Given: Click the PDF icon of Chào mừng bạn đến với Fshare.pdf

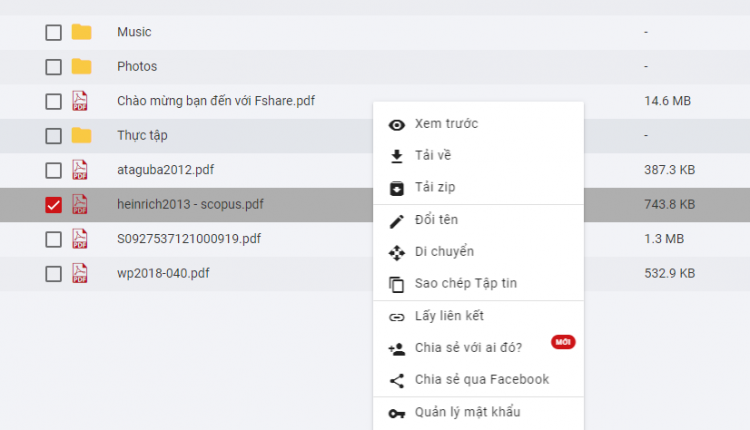Looking at the screenshot, I should (80, 101).
